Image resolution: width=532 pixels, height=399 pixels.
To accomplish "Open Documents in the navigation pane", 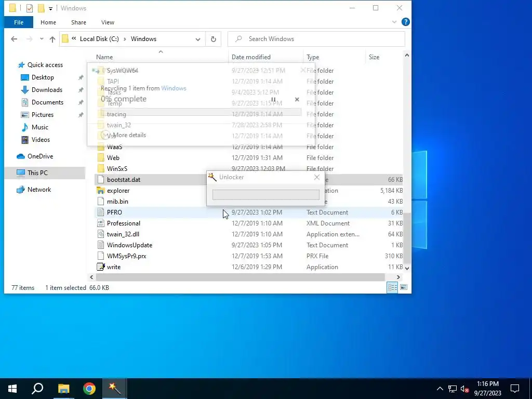I will click(x=47, y=102).
